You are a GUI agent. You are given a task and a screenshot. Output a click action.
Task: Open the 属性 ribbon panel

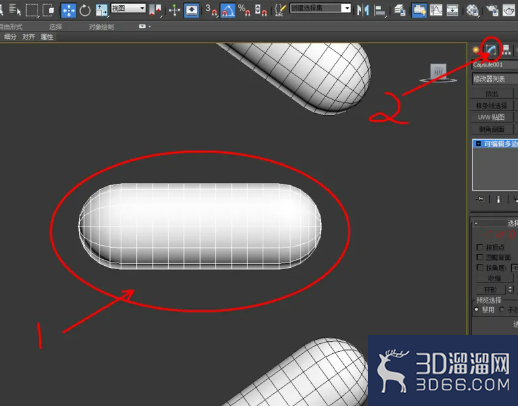tap(47, 37)
